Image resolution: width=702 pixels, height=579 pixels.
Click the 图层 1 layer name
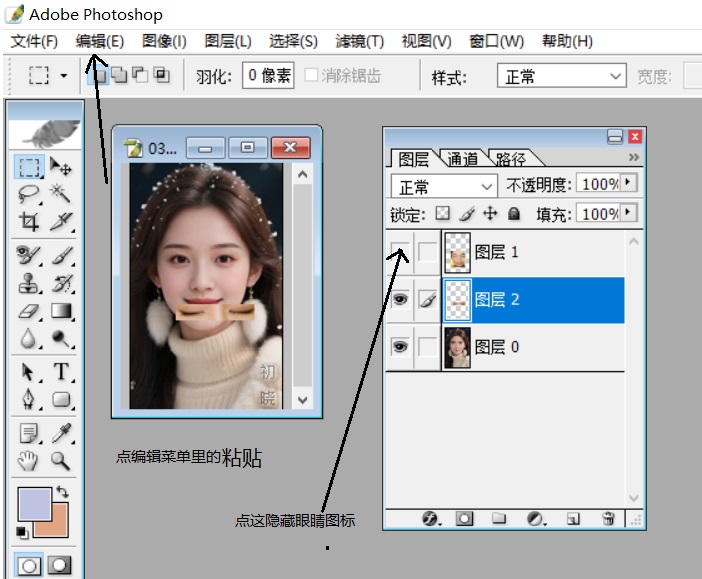tap(497, 252)
